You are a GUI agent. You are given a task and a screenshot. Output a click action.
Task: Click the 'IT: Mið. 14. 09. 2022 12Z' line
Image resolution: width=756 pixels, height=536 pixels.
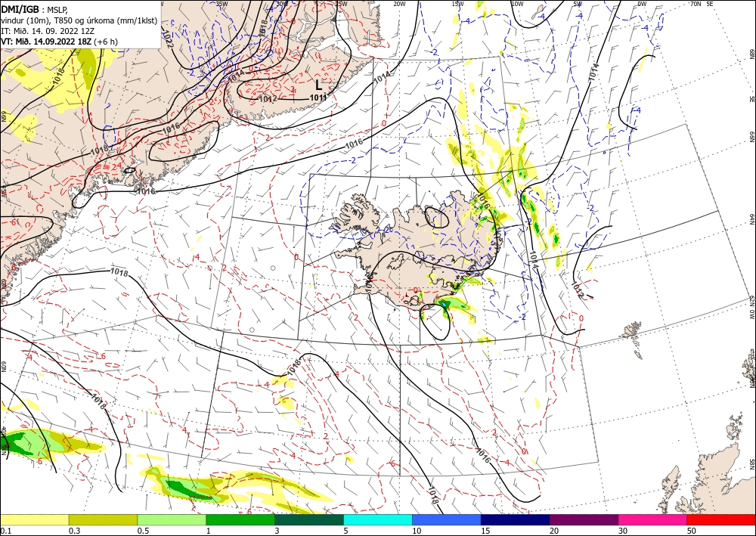tap(48, 31)
